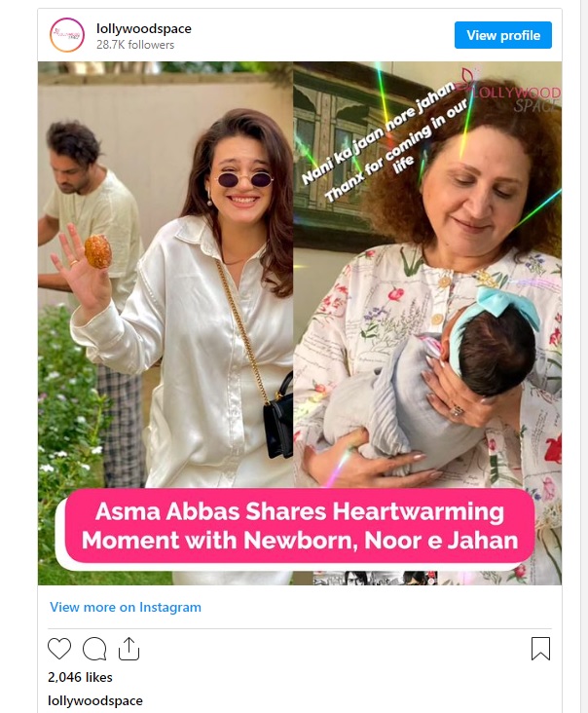
Task: Click the grandmother holding newborn photo
Action: click(427, 273)
